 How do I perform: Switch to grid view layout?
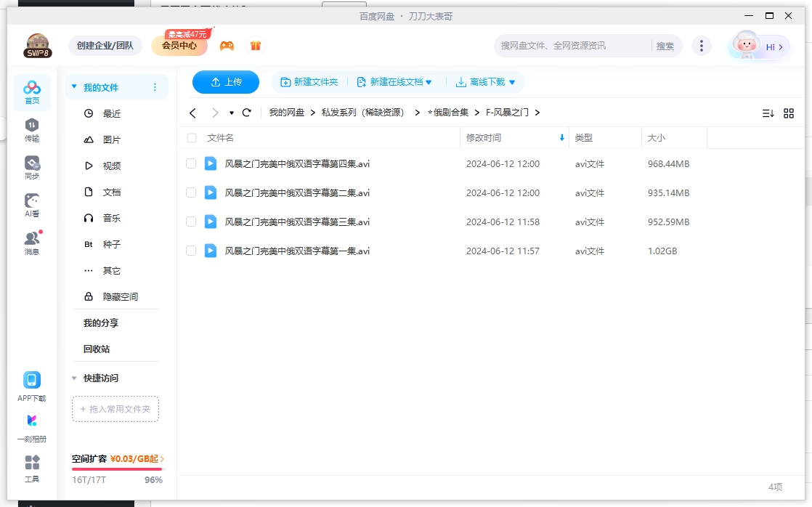point(789,113)
